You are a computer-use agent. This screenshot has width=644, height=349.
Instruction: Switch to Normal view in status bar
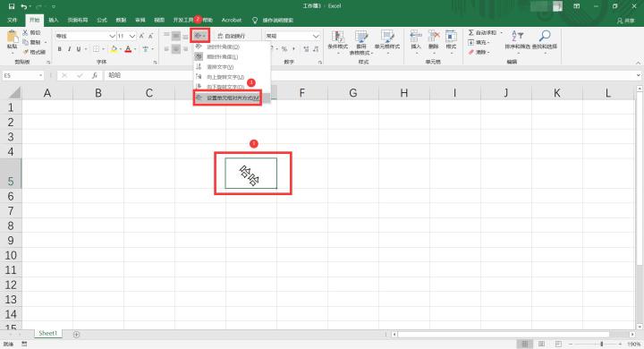point(525,344)
